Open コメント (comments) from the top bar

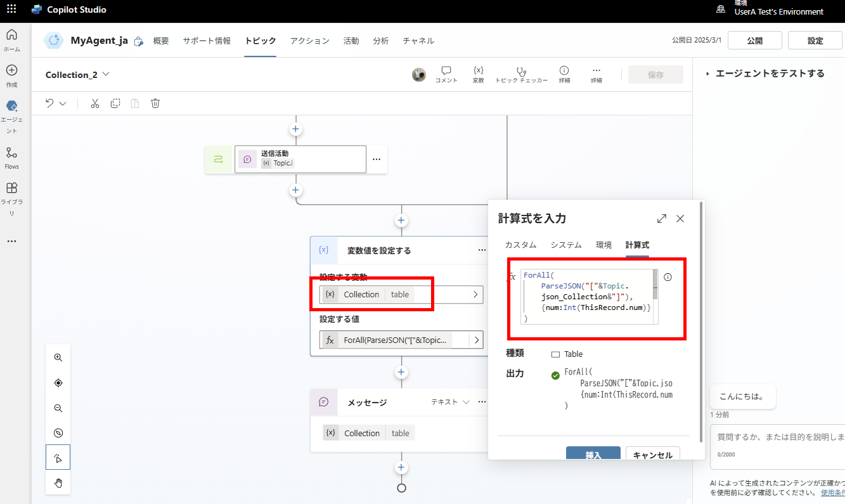pos(446,74)
